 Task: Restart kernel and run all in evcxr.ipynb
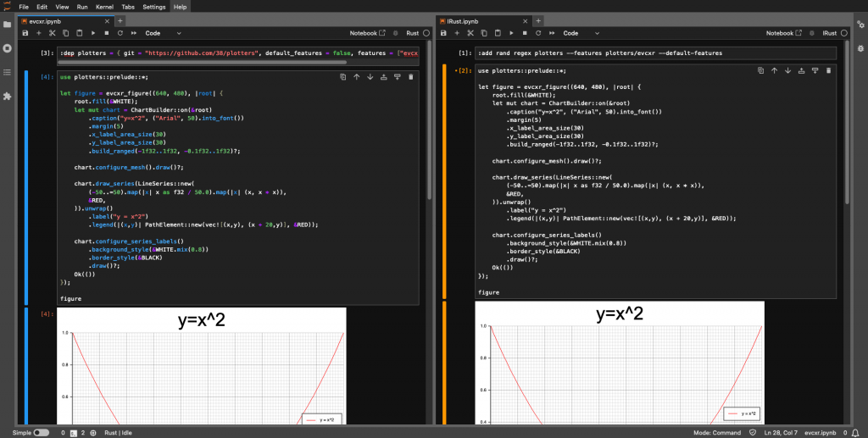click(x=134, y=33)
